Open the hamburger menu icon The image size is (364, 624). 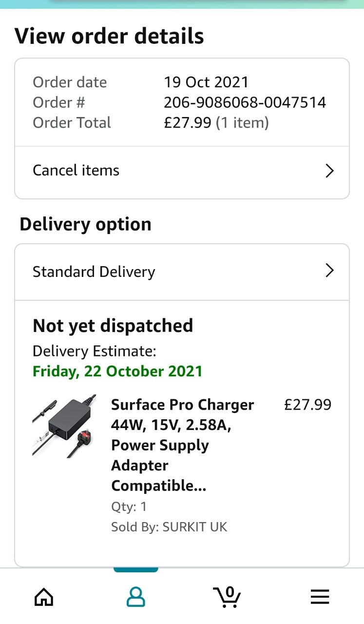pyautogui.click(x=320, y=597)
